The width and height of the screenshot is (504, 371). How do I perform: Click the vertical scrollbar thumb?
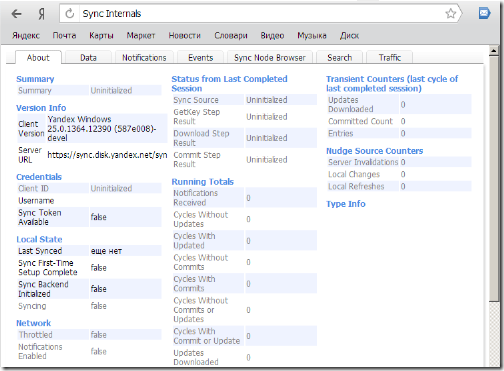[494, 179]
